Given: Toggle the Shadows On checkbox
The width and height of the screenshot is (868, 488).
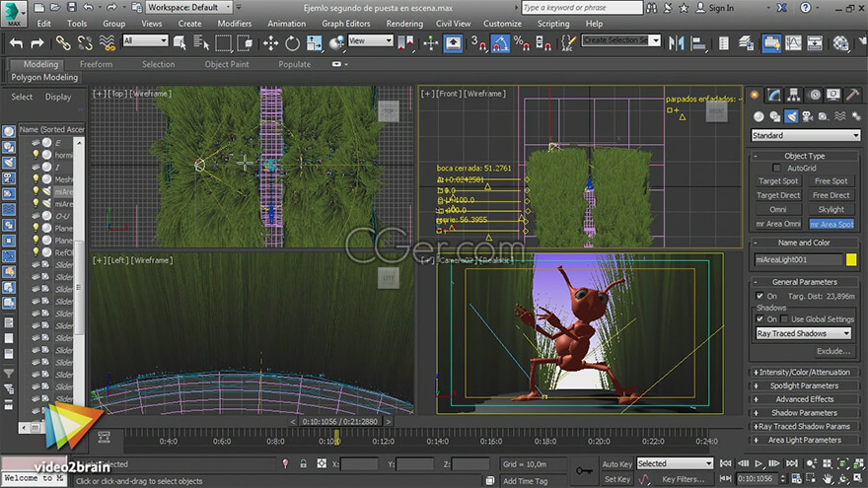Looking at the screenshot, I should [759, 319].
